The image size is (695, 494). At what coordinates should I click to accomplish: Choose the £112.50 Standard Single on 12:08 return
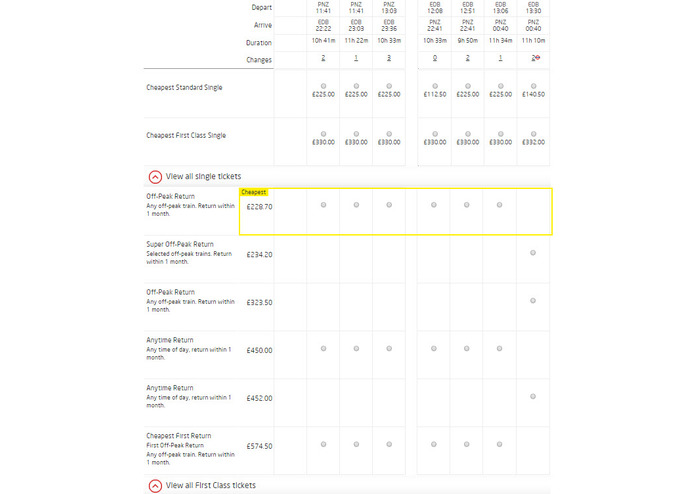435,86
